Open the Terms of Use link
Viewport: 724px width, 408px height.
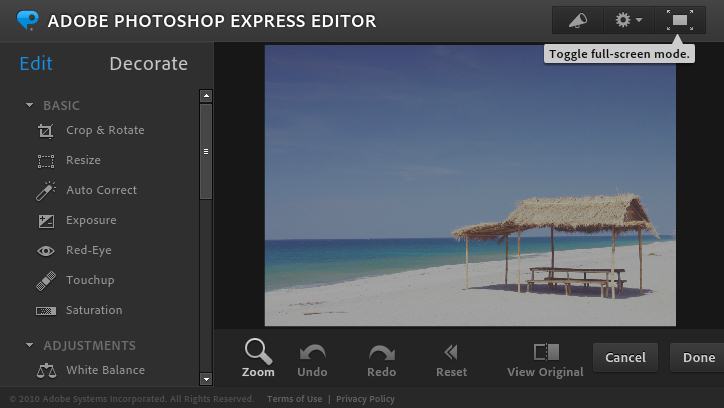click(x=295, y=399)
